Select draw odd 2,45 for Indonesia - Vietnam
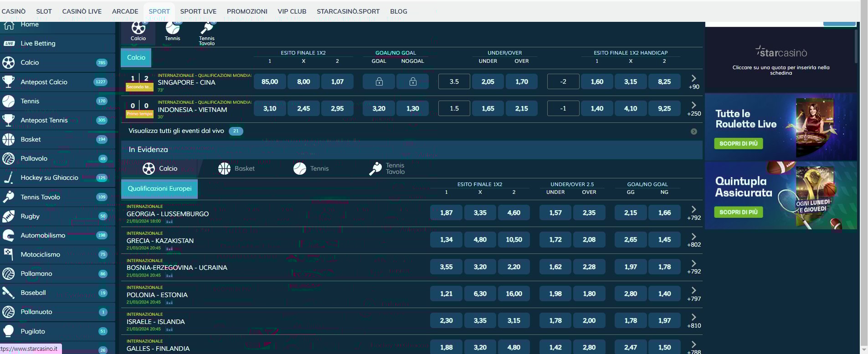The width and height of the screenshot is (868, 354). pos(303,108)
